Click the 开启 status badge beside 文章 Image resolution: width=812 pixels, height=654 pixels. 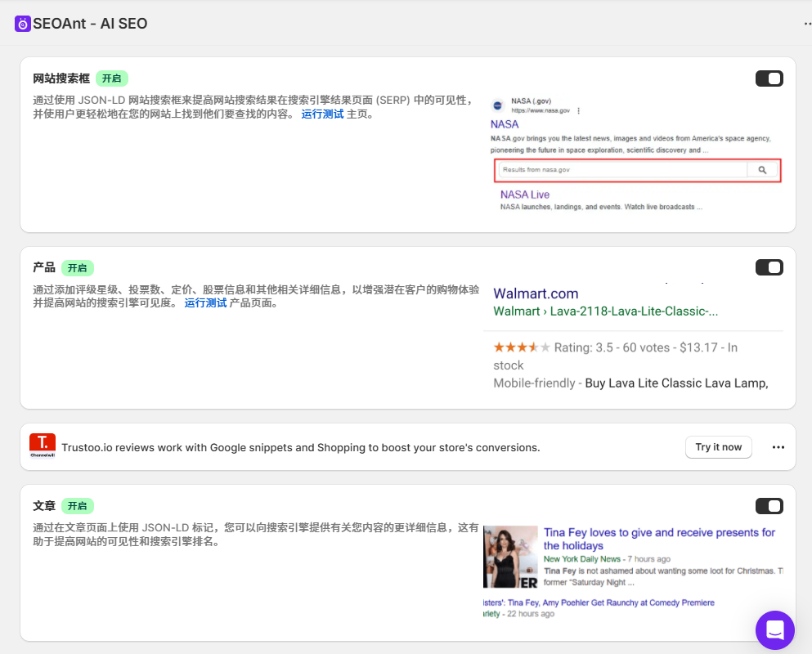(x=78, y=506)
